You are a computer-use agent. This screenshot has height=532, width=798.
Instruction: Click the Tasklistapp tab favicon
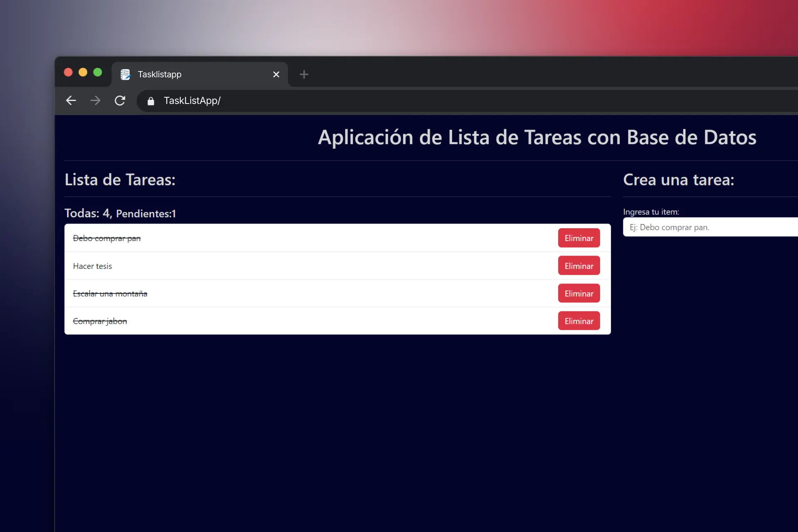click(125, 74)
